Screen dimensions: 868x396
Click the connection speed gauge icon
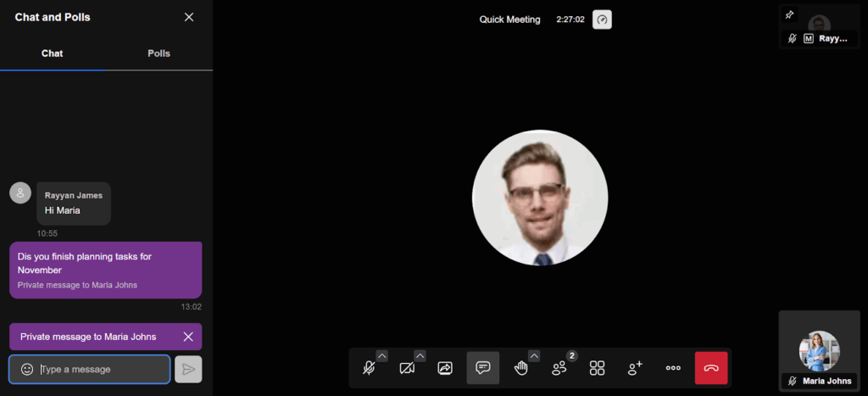coord(602,20)
